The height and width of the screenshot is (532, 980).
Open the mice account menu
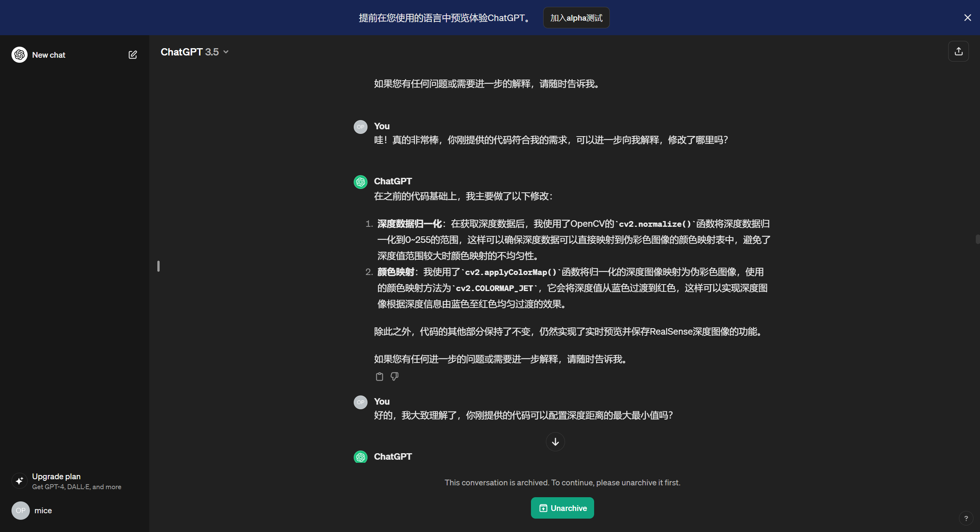pyautogui.click(x=43, y=511)
